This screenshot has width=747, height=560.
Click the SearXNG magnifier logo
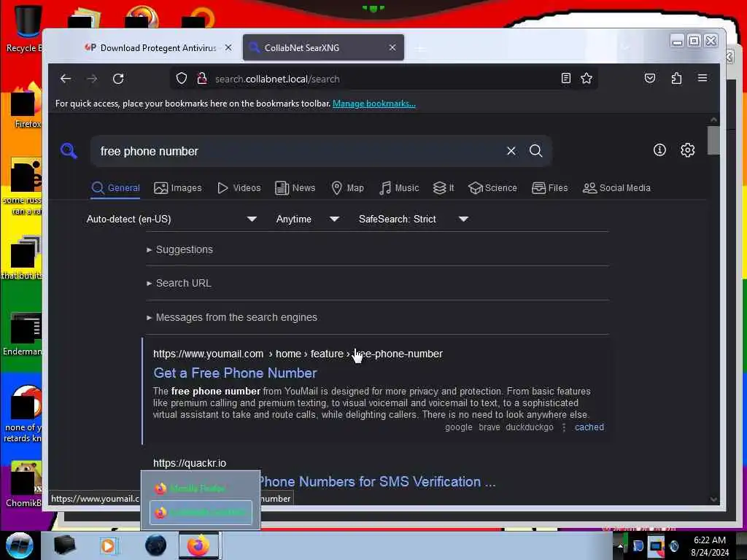pos(69,151)
